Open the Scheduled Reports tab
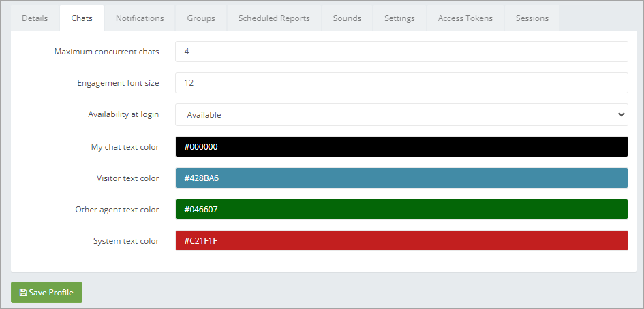This screenshot has width=644, height=309. point(274,18)
